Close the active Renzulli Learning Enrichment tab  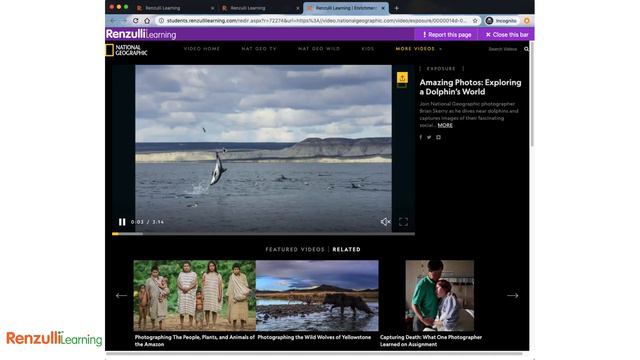383,8
